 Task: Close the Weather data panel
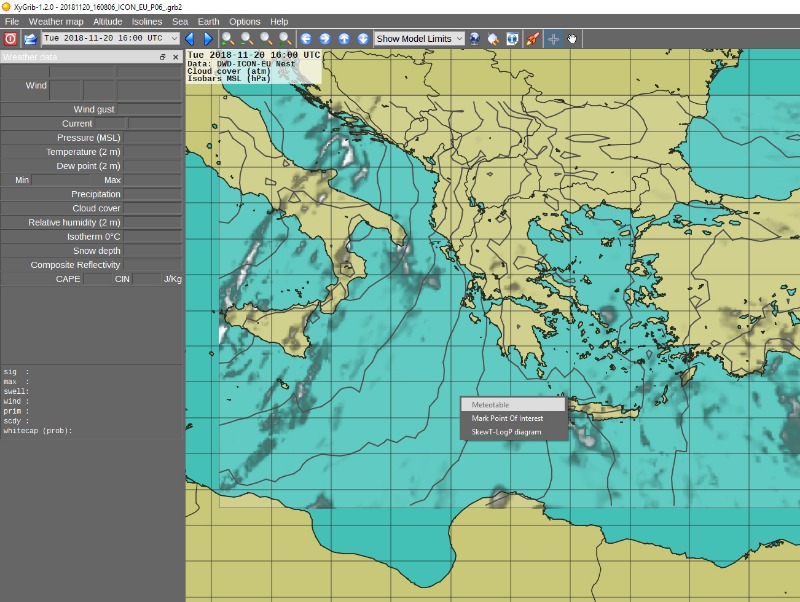coord(176,57)
